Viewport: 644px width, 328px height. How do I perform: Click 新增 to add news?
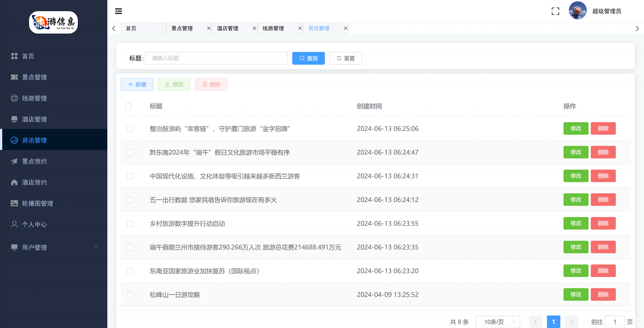point(137,85)
